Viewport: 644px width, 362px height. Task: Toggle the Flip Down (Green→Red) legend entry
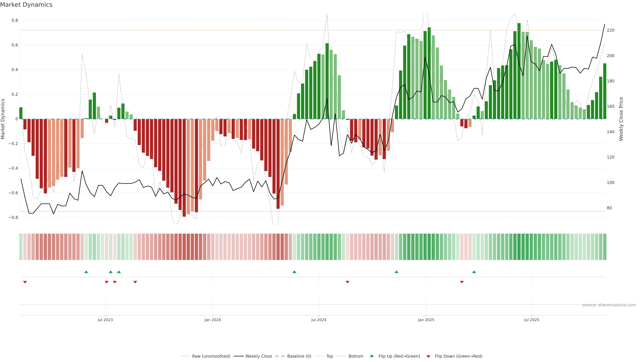pos(459,356)
